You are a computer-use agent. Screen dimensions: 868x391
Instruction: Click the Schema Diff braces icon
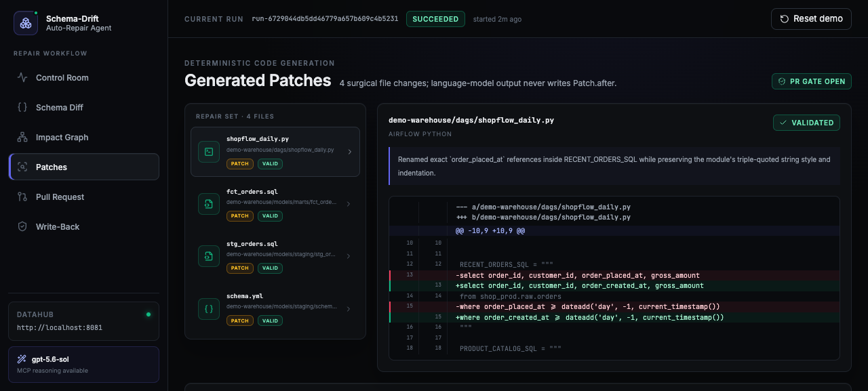pos(22,107)
